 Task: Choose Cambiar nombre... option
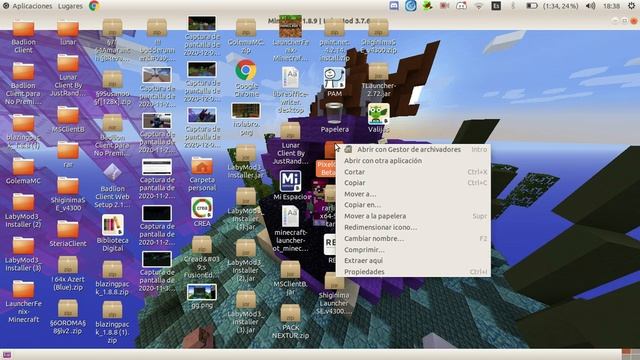coord(413,238)
